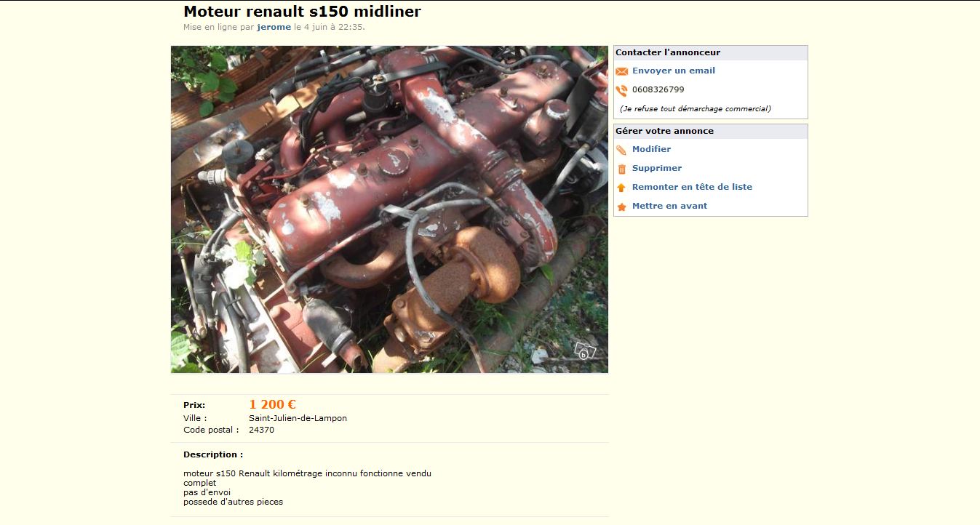Open the Modifier link to edit the ad

(651, 149)
